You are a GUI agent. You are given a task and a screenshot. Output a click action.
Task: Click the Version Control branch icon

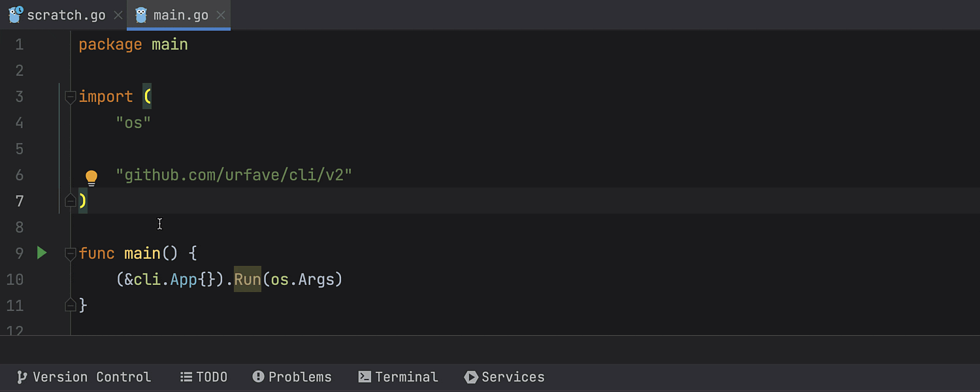(22, 377)
